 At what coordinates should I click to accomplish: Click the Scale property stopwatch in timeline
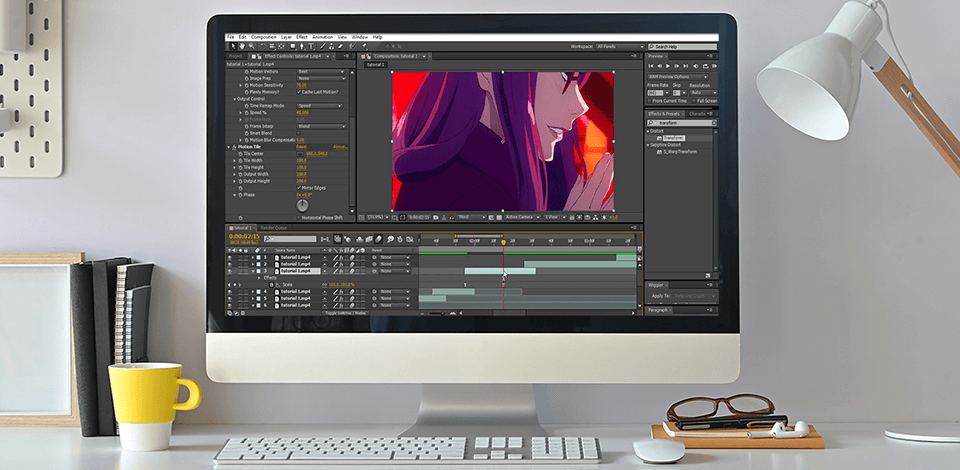[x=271, y=285]
